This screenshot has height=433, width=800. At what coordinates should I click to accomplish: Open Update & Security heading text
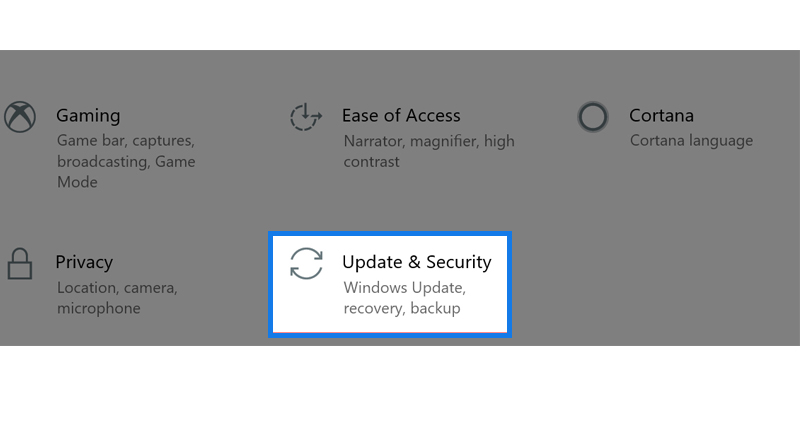[x=417, y=262]
